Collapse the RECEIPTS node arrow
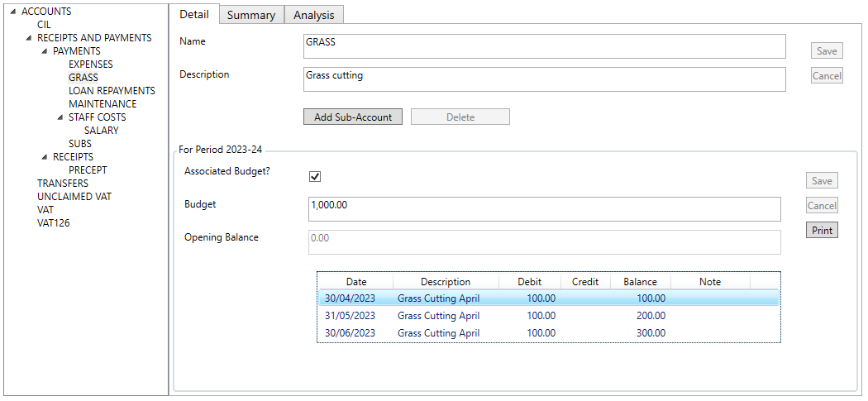Screen dimensions: 868x401 (45, 157)
